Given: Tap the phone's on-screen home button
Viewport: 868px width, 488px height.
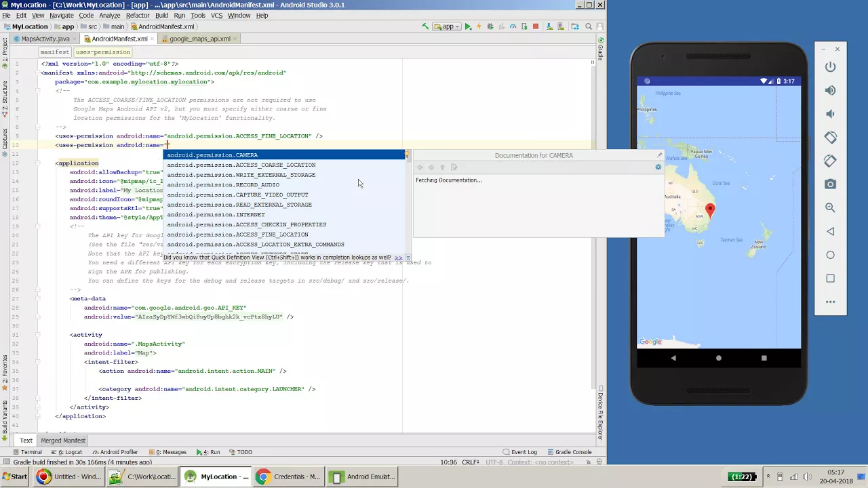Looking at the screenshot, I should 719,358.
